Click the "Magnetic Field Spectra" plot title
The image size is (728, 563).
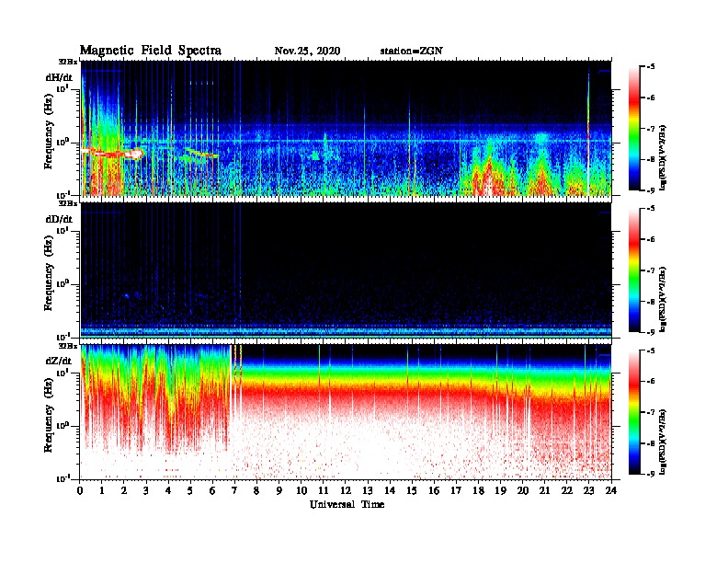(151, 51)
